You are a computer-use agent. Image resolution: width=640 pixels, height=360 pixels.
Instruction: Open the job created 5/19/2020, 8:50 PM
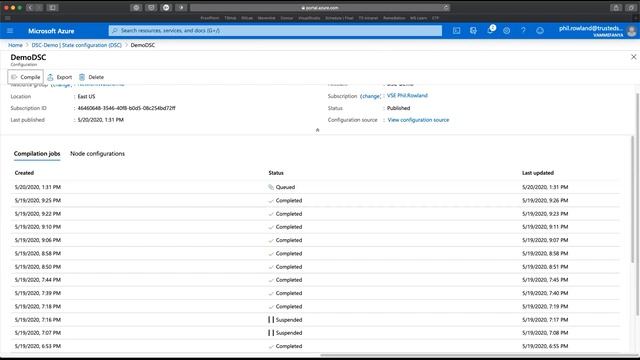[x=315, y=267]
